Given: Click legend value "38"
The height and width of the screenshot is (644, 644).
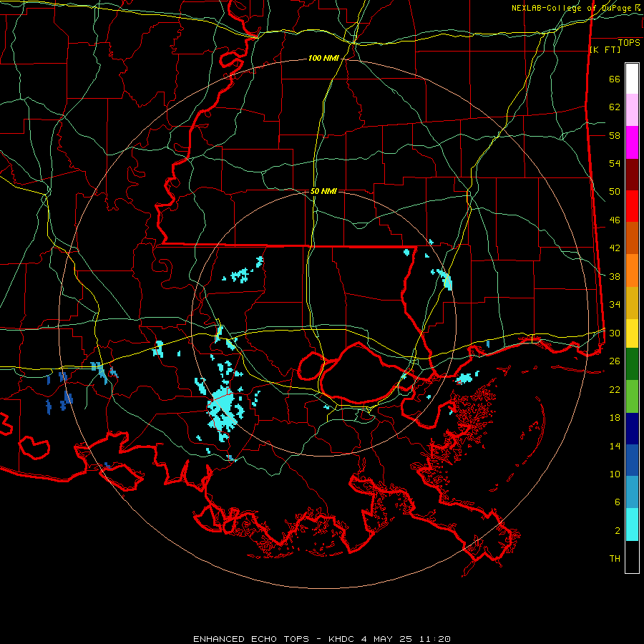Looking at the screenshot, I should point(615,276).
